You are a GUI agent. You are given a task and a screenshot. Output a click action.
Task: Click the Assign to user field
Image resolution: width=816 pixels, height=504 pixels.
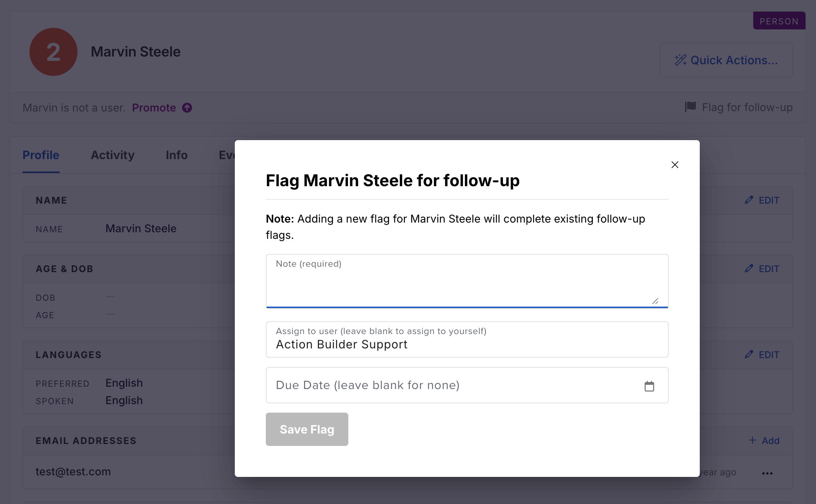[467, 339]
